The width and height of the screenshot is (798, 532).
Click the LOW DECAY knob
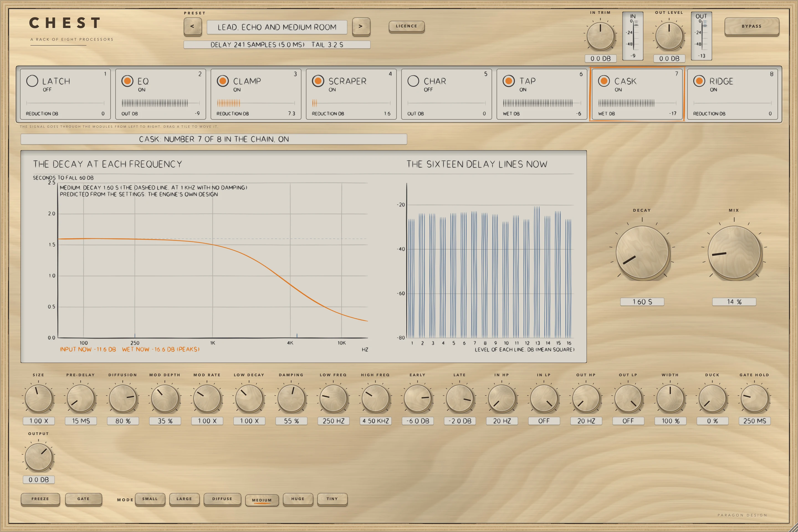coord(249,398)
